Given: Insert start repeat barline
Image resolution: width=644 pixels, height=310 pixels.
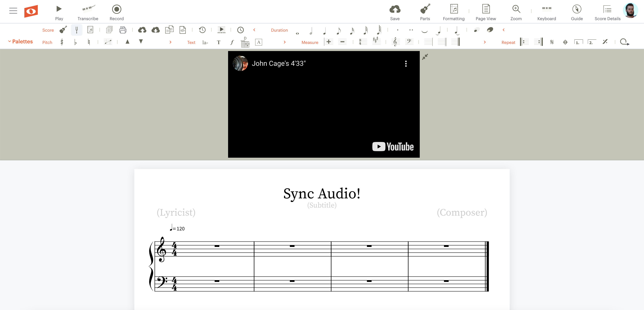Looking at the screenshot, I should pyautogui.click(x=524, y=42).
